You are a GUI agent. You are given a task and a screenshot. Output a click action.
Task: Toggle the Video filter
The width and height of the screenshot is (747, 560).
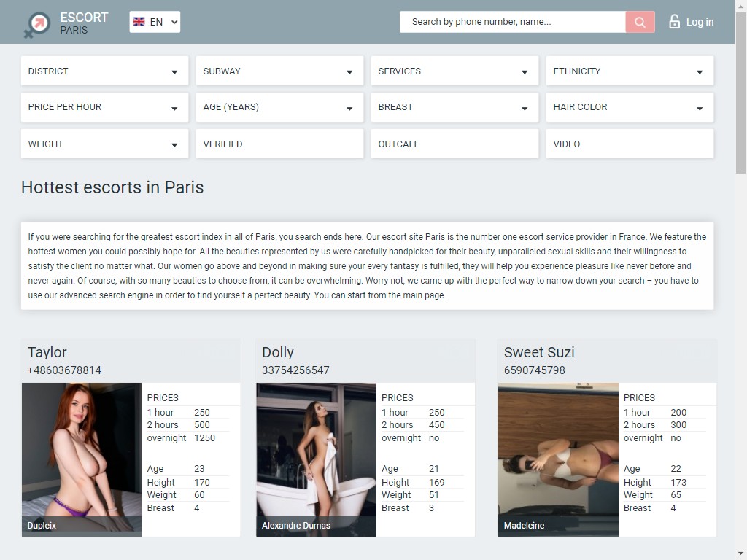click(x=630, y=144)
